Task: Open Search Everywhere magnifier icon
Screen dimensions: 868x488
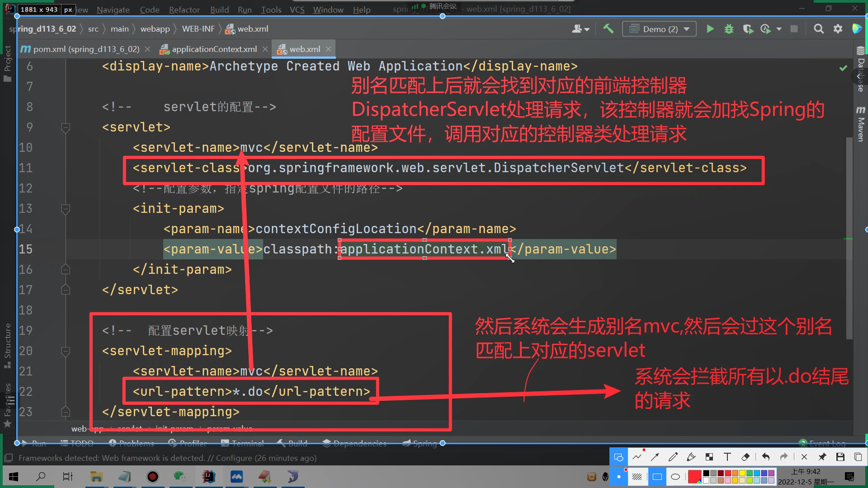Action: click(818, 29)
